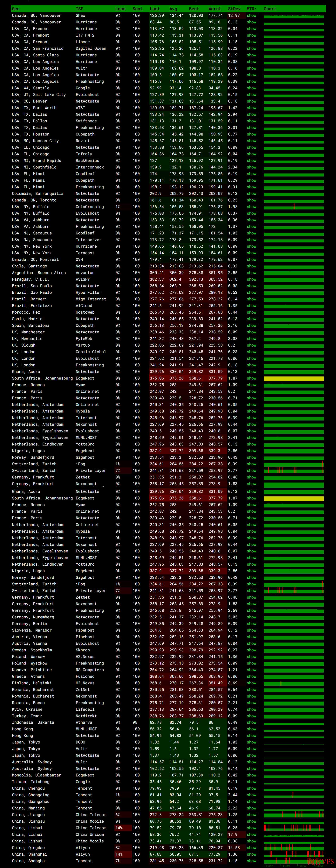This screenshot has height=868, width=336.
Task: Click the Last column header
Action: pos(155,9)
